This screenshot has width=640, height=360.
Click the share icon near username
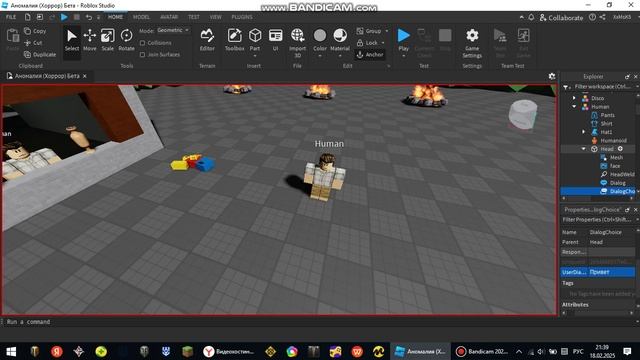[x=602, y=17]
